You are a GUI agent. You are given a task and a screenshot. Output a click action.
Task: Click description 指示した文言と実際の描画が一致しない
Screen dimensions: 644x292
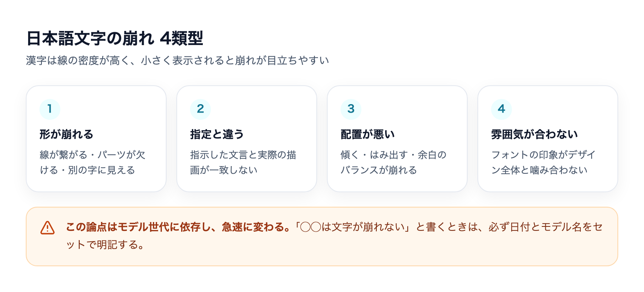pyautogui.click(x=243, y=162)
